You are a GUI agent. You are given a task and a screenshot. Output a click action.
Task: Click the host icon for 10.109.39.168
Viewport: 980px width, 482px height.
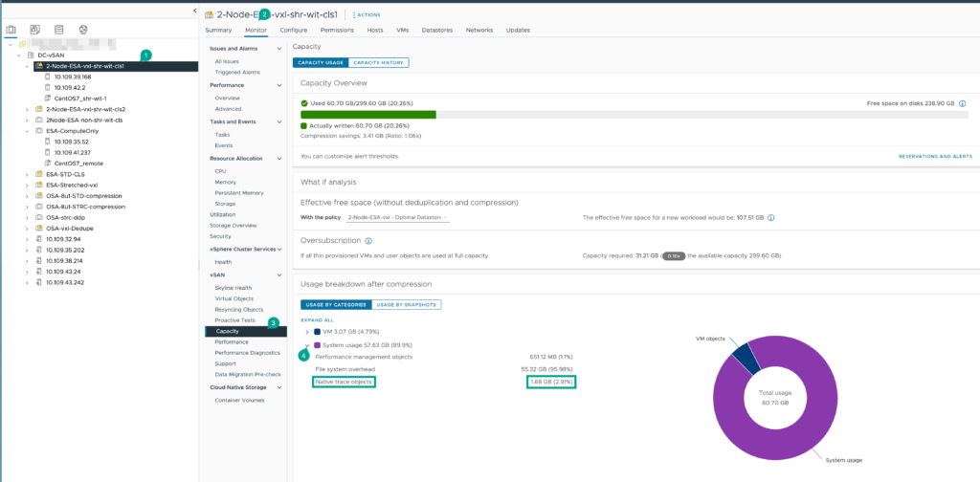point(48,77)
